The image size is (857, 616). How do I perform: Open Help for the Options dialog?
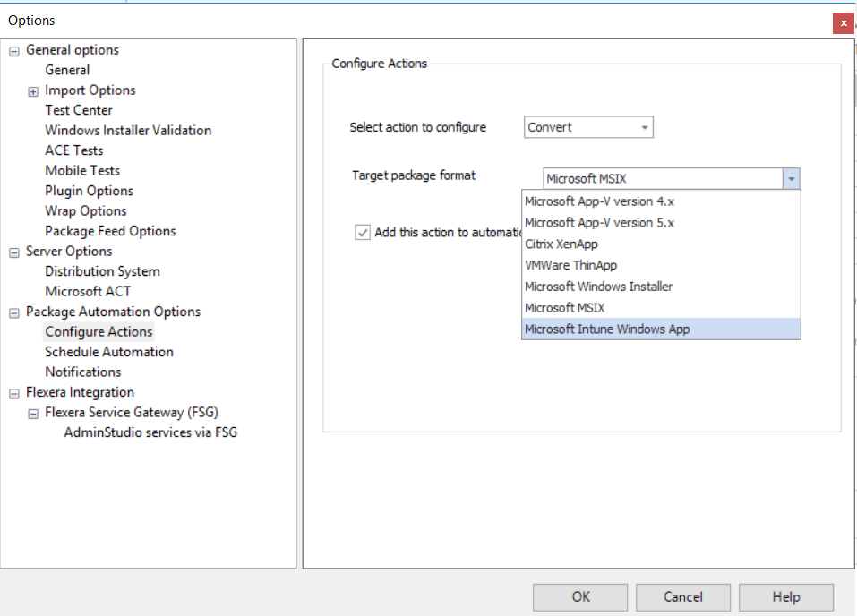[785, 596]
